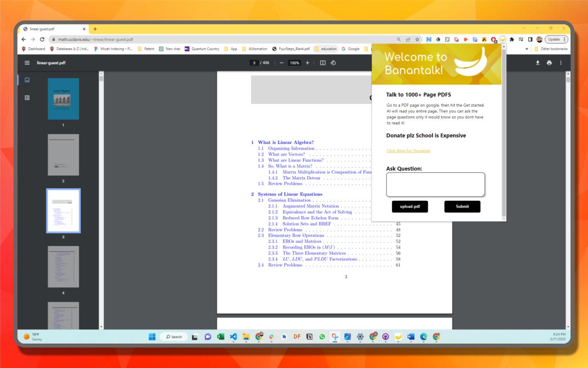Show the document outline in the sidebar

click(x=27, y=98)
